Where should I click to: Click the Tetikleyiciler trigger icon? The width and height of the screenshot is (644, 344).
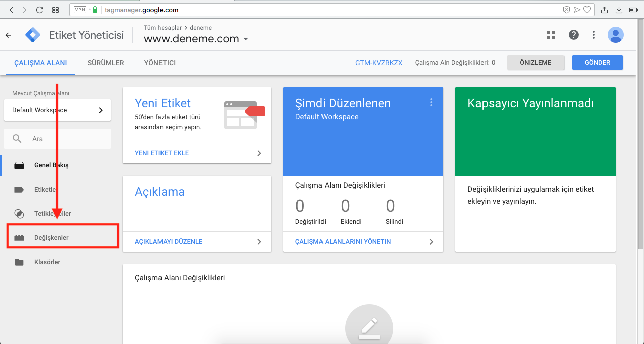(19, 213)
